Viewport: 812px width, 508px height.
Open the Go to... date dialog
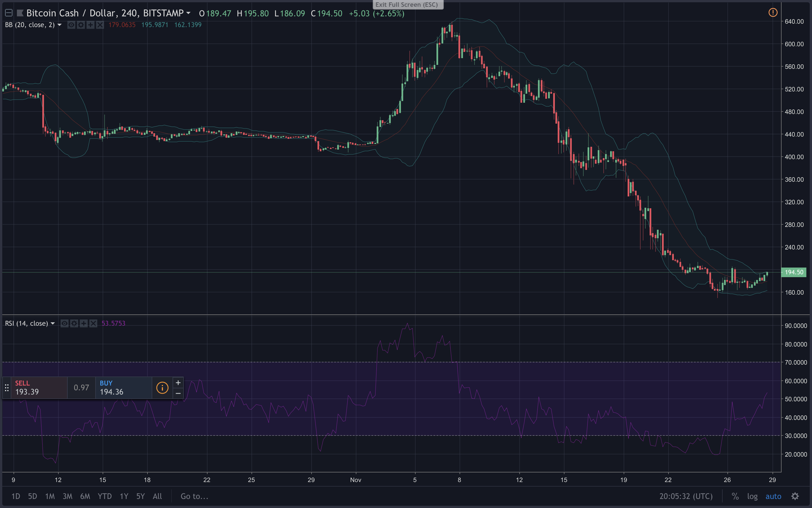195,496
